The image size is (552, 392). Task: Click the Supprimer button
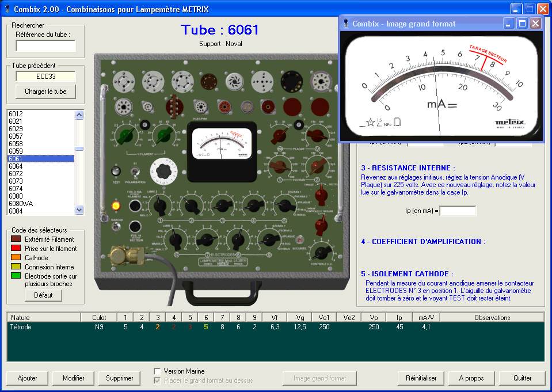tap(120, 378)
